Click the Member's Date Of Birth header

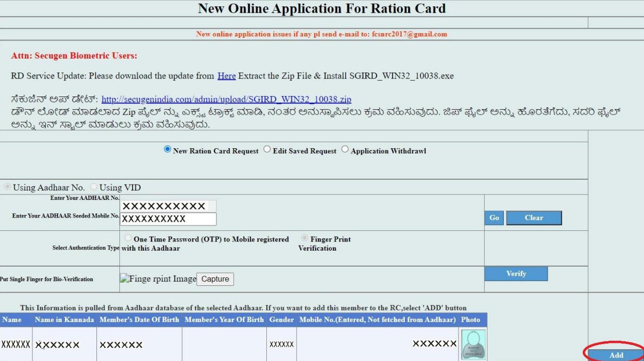pyautogui.click(x=139, y=320)
